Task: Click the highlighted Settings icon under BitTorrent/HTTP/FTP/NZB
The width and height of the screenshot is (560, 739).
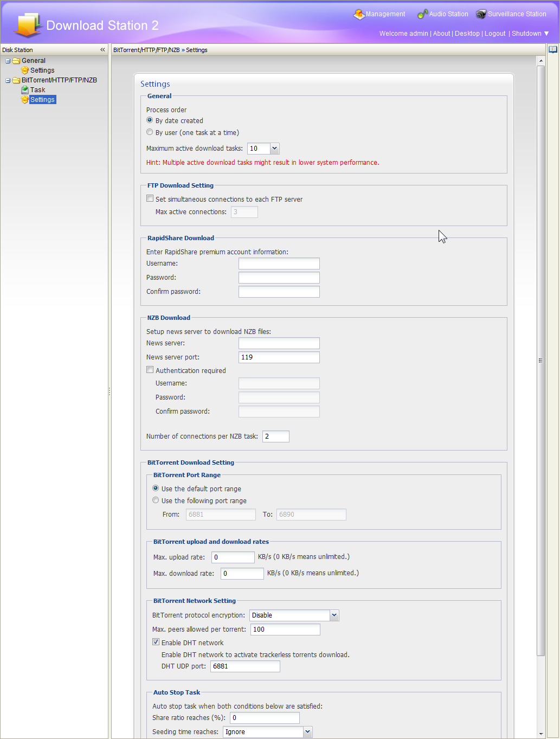Action: (x=25, y=100)
